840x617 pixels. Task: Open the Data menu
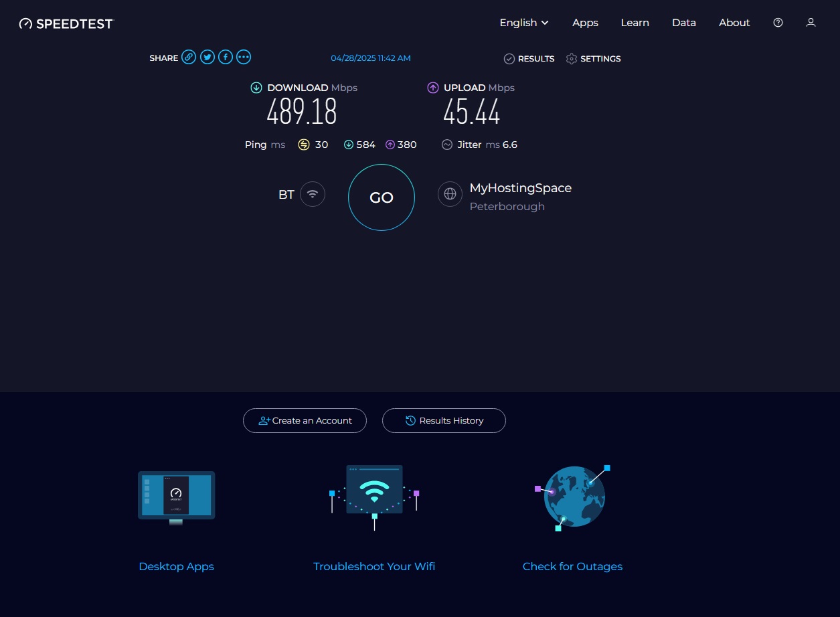(684, 23)
